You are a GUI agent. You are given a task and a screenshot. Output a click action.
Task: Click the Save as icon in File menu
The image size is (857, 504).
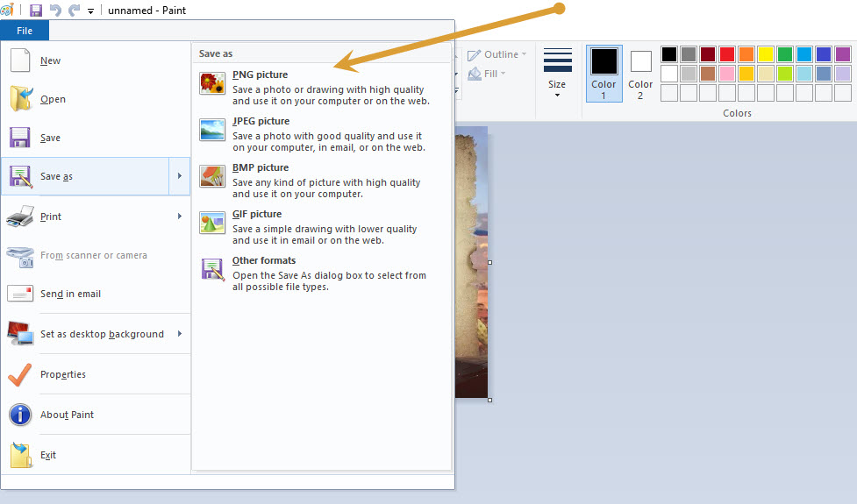coord(21,177)
